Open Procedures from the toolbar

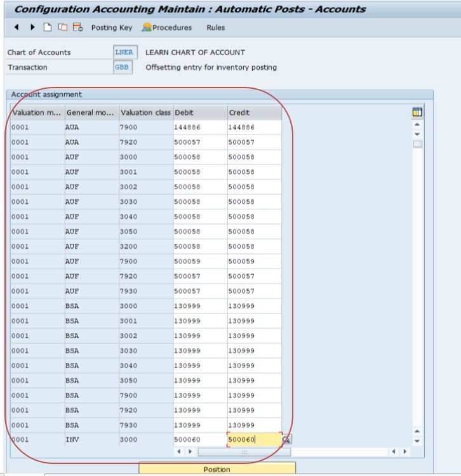pos(167,28)
